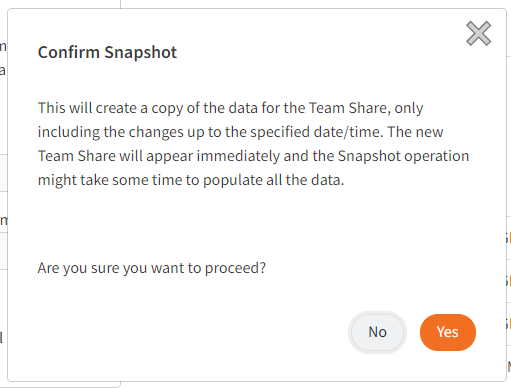Click the phrase "Snapshot operation"
This screenshot has height=388, width=511.
pos(403,156)
